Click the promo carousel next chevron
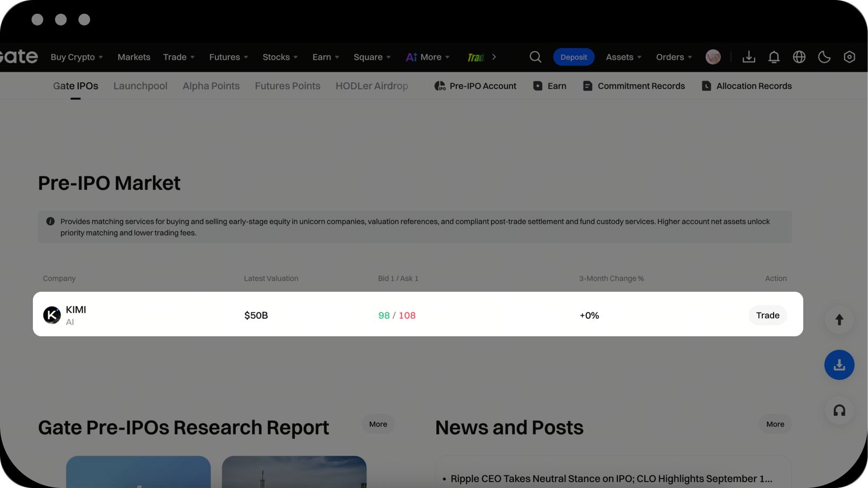 (494, 57)
